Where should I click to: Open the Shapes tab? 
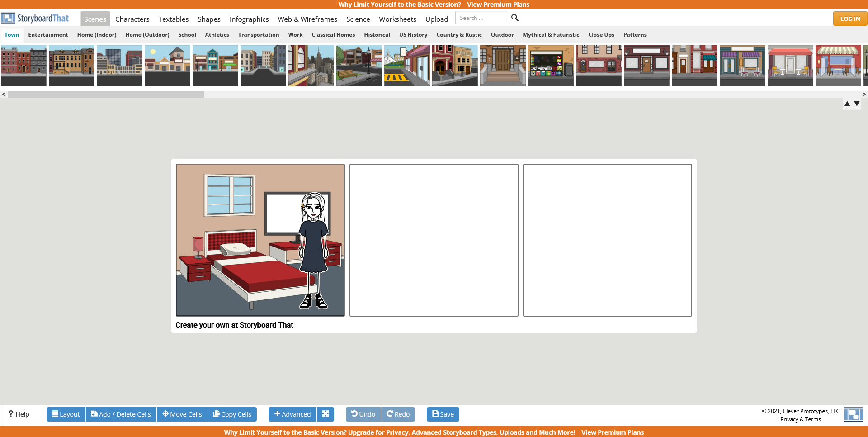point(209,19)
